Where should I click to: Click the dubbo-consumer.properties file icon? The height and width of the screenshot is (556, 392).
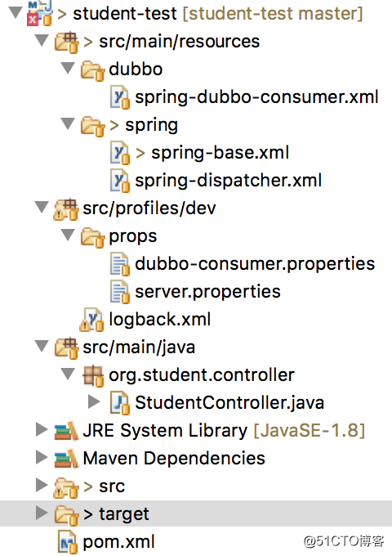(120, 264)
